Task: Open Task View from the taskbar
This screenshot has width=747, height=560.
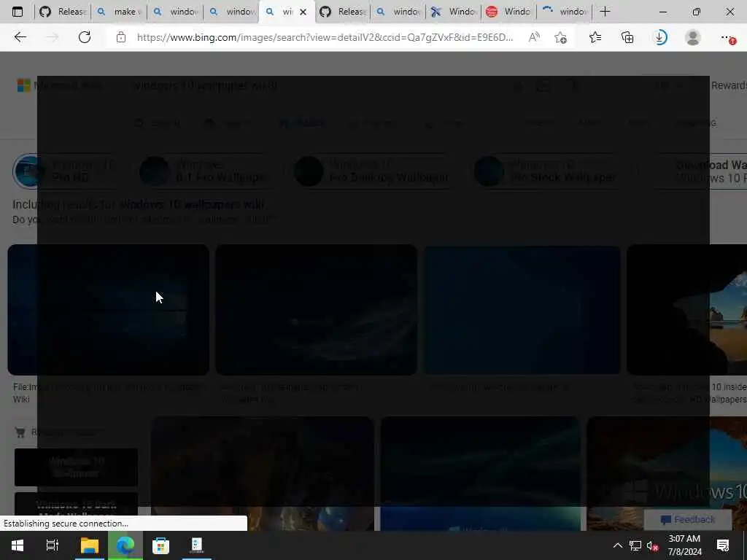Action: 52,545
